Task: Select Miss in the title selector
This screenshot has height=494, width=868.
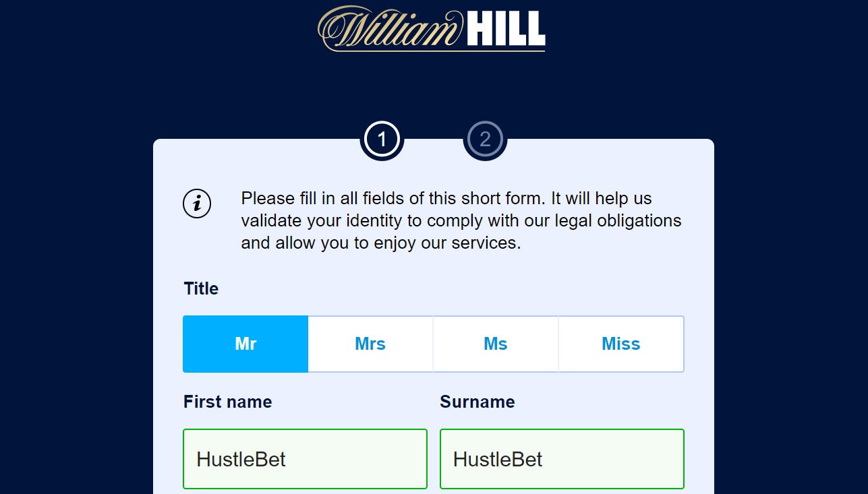Action: 620,344
